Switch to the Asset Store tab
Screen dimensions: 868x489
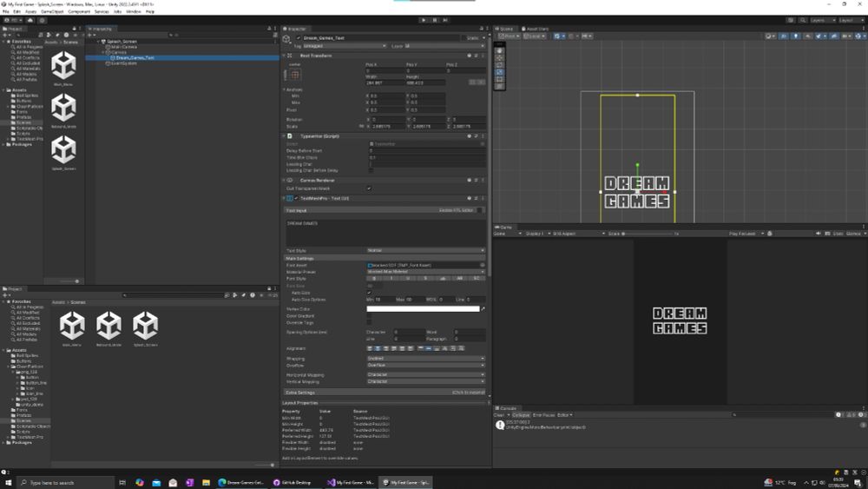click(x=536, y=29)
